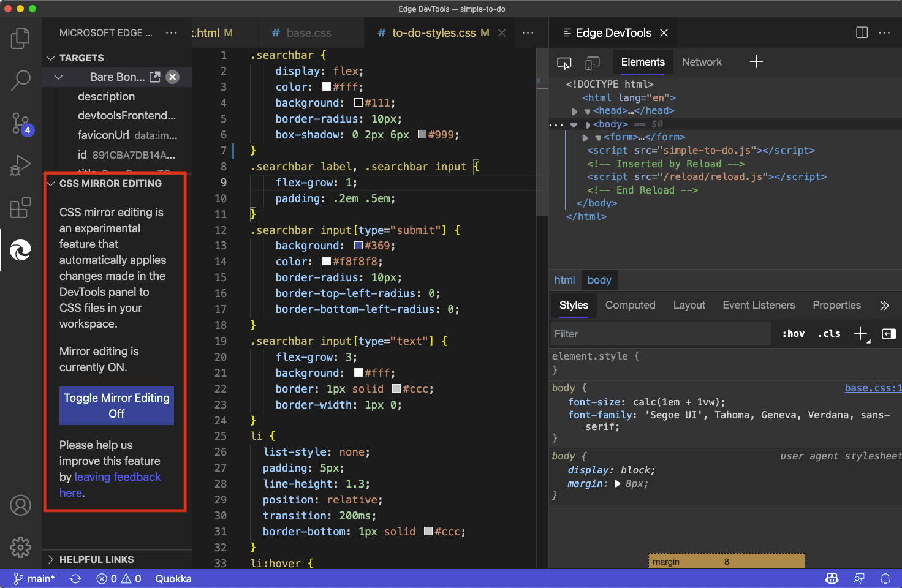Expand the head element in the DOM tree
This screenshot has width=902, height=588.
click(575, 111)
